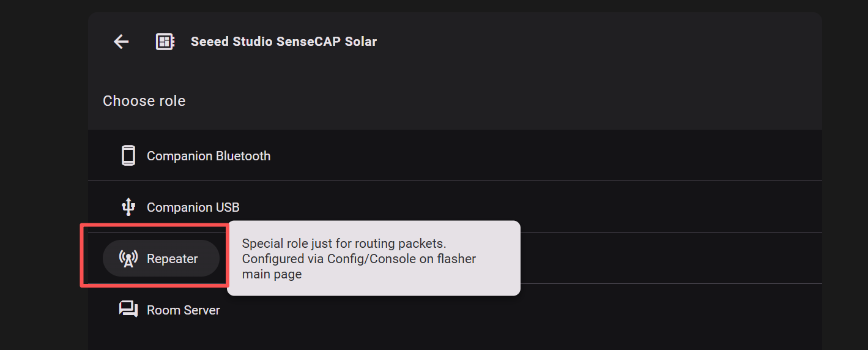Choose the Room Server role text

(x=183, y=310)
